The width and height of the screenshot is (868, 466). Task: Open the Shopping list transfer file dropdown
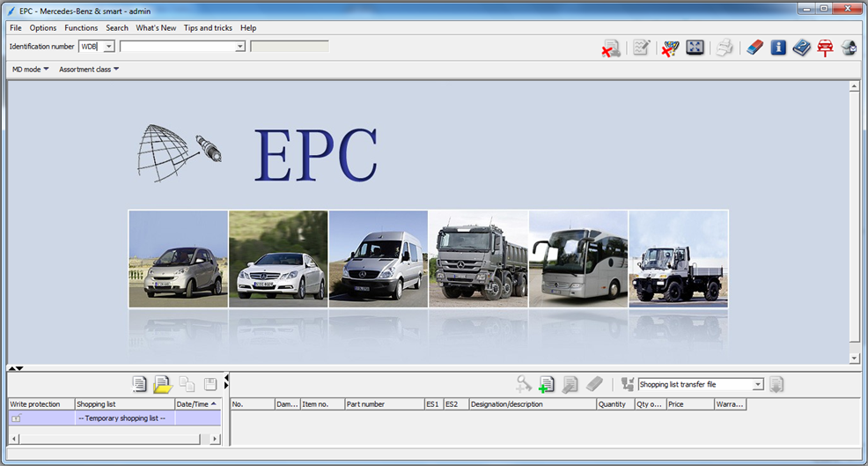point(757,385)
